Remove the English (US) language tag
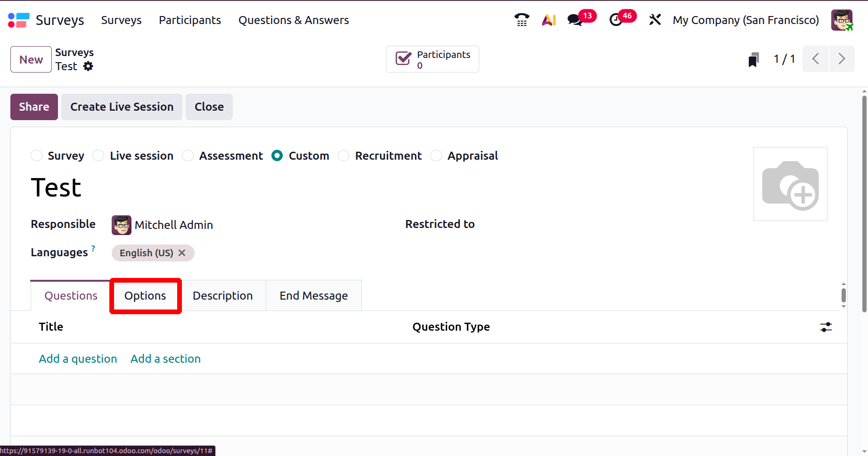This screenshot has width=868, height=456. (x=182, y=253)
